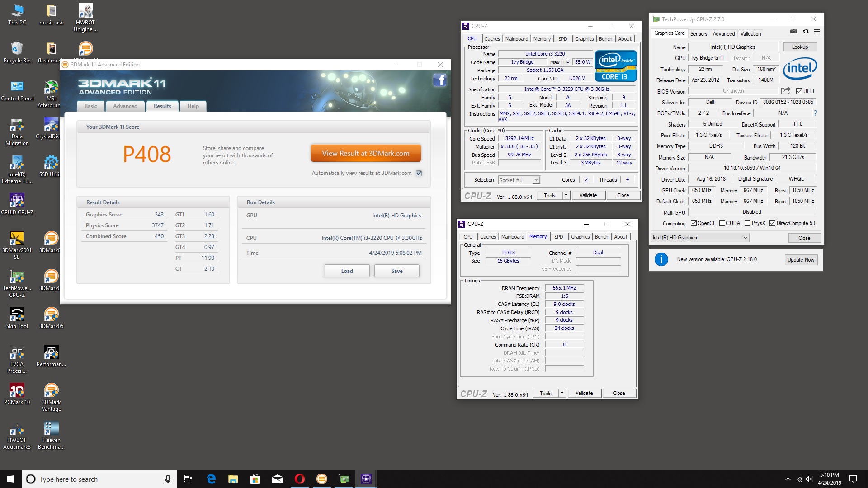868x488 pixels.
Task: Select the PCMark 10 desktop icon
Action: (17, 394)
